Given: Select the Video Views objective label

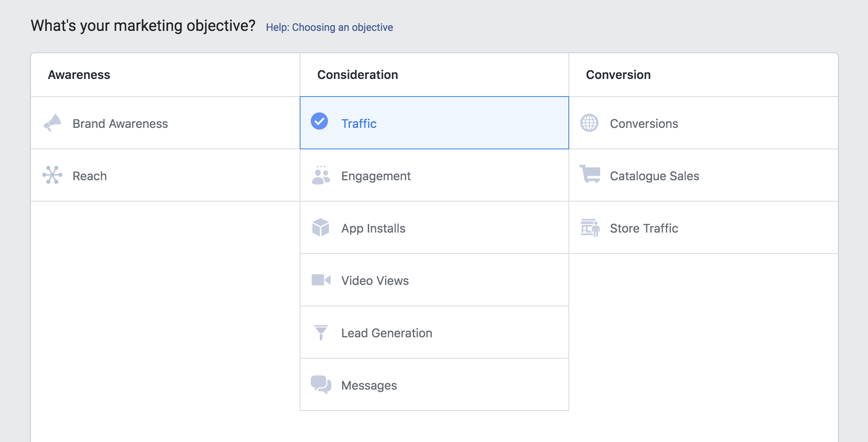Looking at the screenshot, I should point(375,281).
